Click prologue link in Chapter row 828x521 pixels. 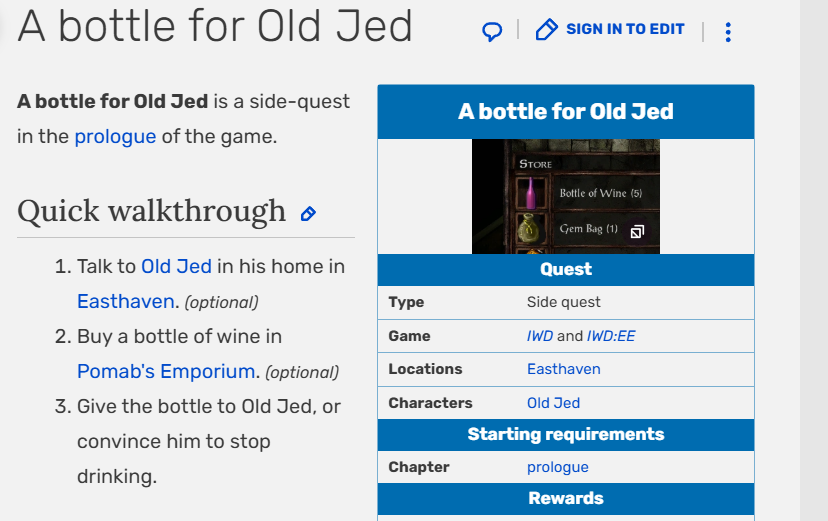click(x=557, y=467)
